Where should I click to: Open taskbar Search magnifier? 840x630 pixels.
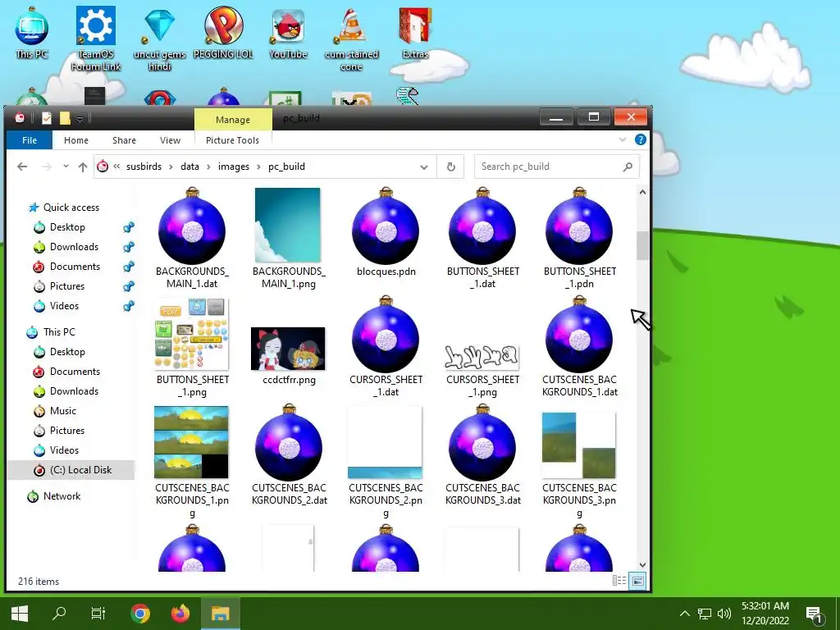coord(59,614)
